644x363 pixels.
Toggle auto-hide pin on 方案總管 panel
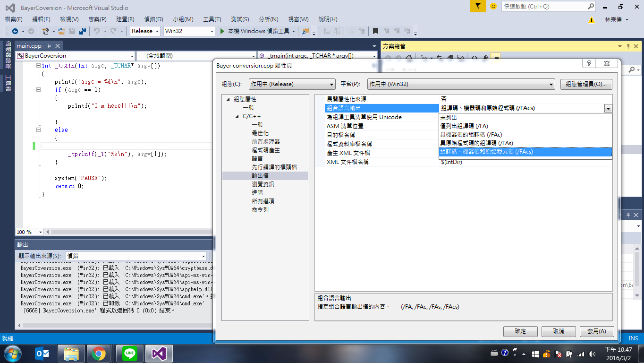[627, 46]
